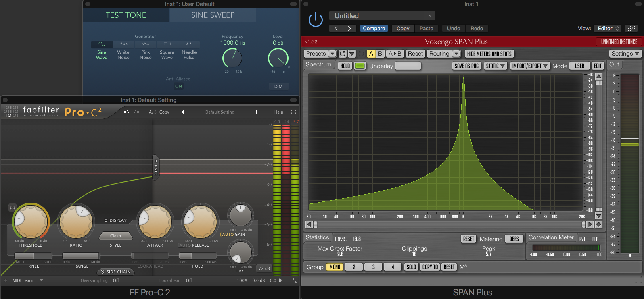Click the spectrum left scroll arrow
644x299 pixels.
[309, 224]
